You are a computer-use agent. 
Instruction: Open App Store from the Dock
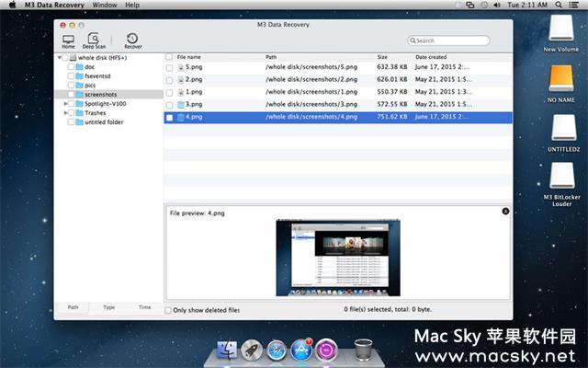(x=301, y=350)
